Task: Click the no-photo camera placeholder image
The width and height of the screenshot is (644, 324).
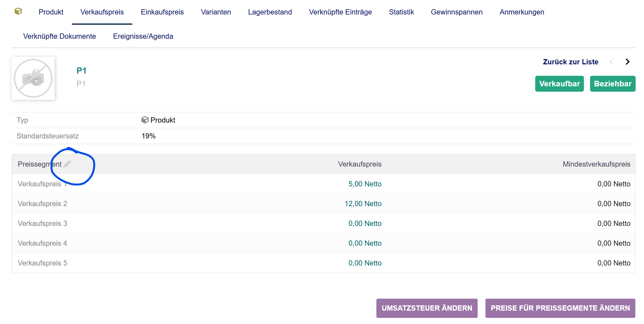Action: tap(33, 78)
